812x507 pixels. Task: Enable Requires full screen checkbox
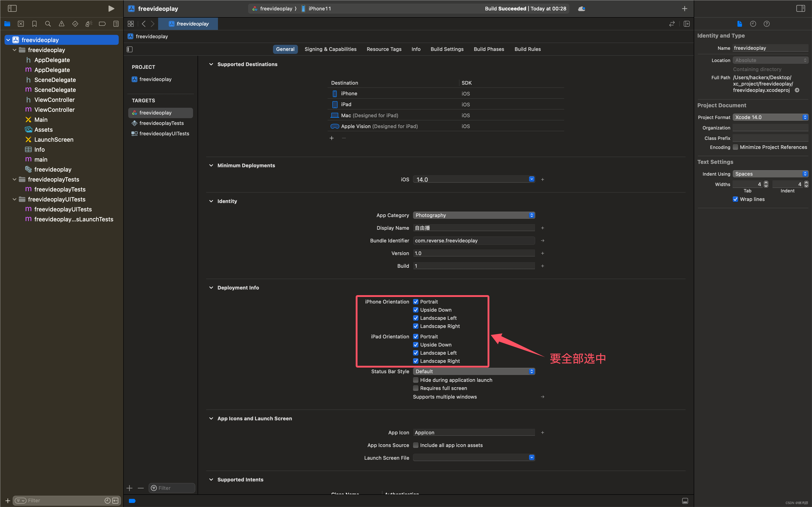point(416,388)
